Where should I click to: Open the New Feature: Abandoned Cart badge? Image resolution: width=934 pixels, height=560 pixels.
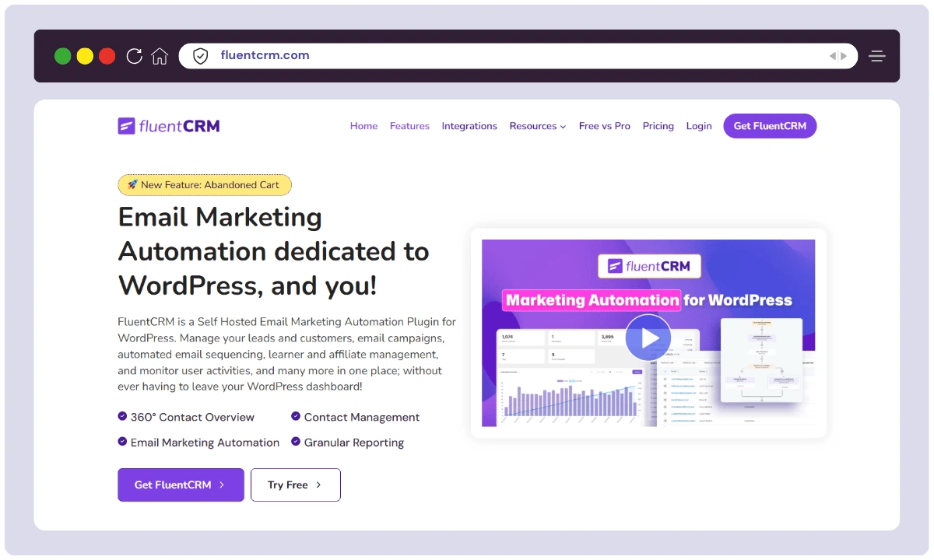pyautogui.click(x=205, y=185)
